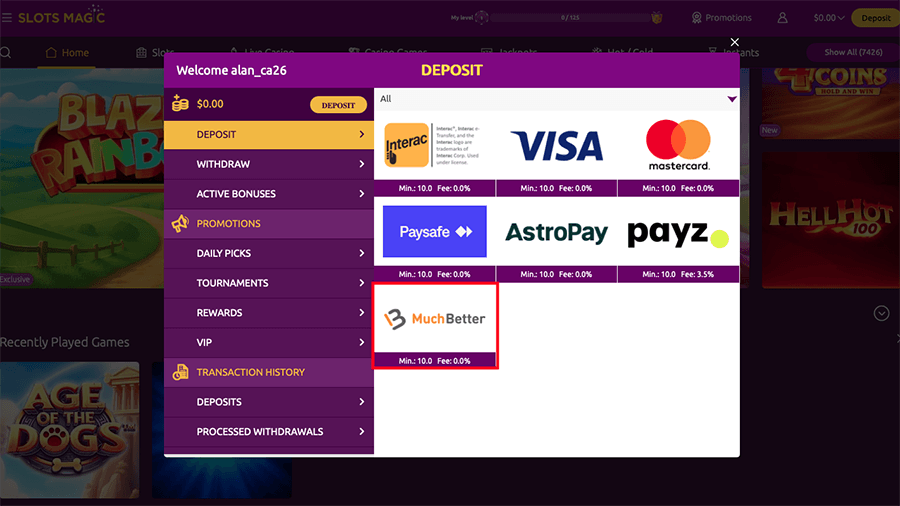Click 'Welcome alan_ca26' text
This screenshot has height=506, width=900.
(x=231, y=70)
